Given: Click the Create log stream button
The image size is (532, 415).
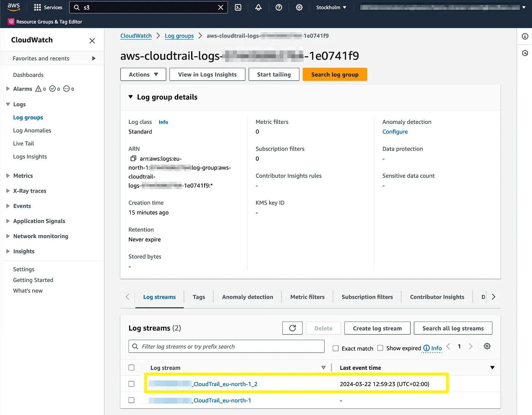Looking at the screenshot, I should [x=377, y=328].
